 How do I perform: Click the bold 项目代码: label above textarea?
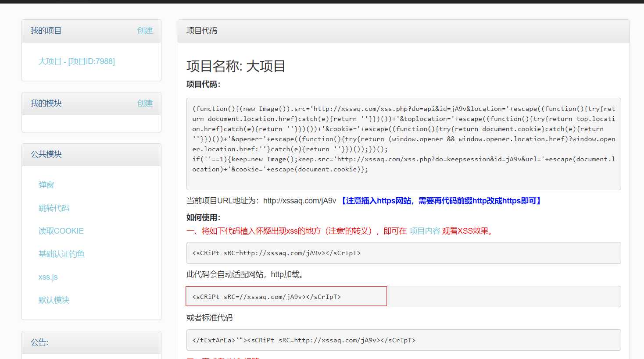point(204,84)
